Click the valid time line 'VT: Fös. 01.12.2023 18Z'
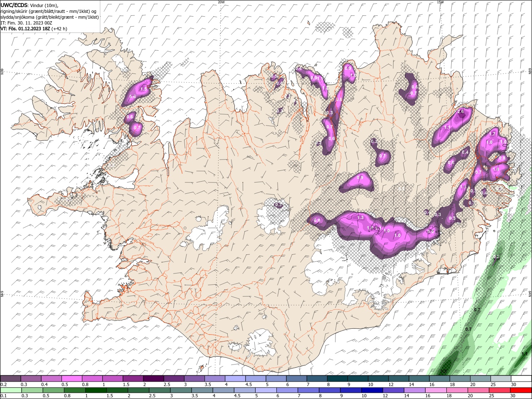The height and width of the screenshot is (399, 532). 26,29
